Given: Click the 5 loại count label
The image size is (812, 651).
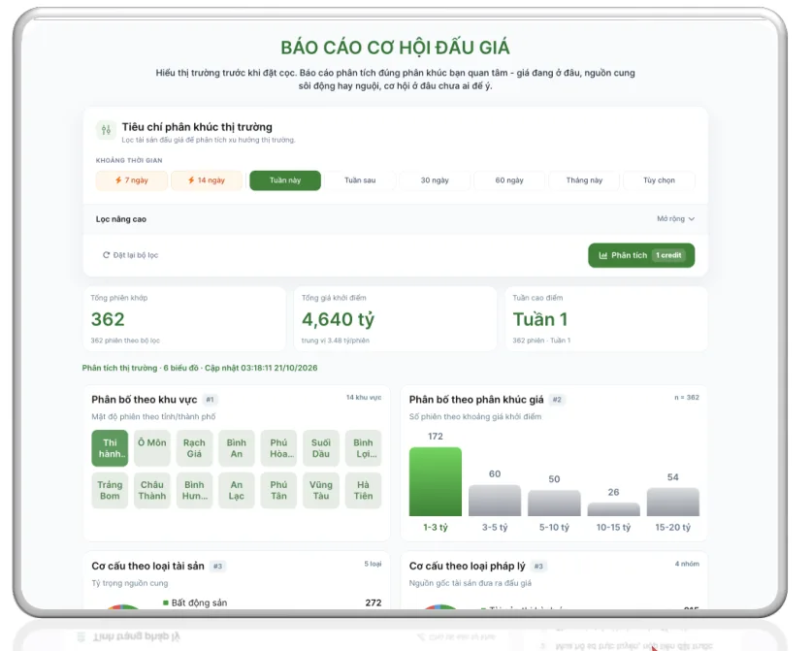Looking at the screenshot, I should [x=373, y=564].
